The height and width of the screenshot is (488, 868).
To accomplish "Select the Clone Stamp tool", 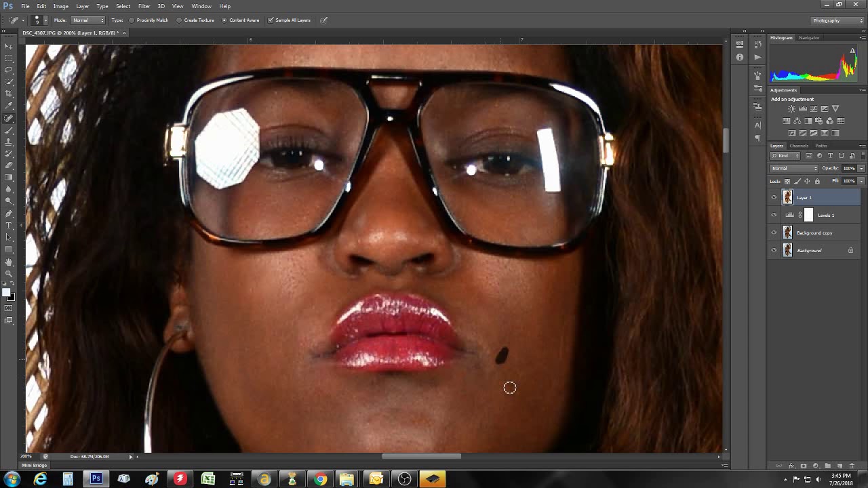I will tap(9, 142).
